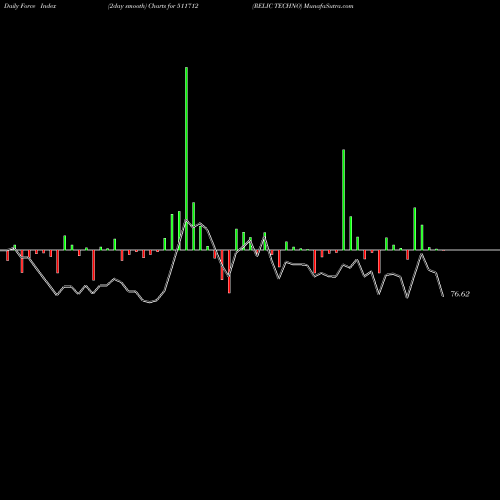Click the '(2day smooth) Charts for 511712' text
This screenshot has width=500, height=500.
(153, 6)
